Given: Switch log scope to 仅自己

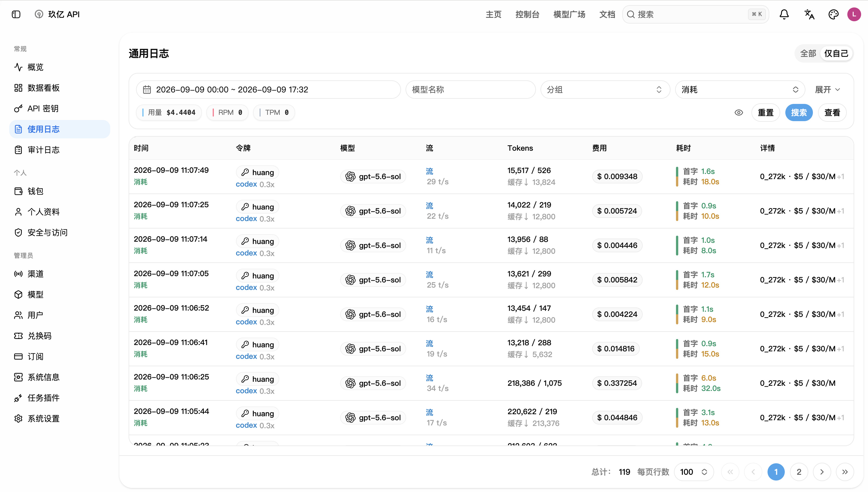Looking at the screenshot, I should point(836,53).
